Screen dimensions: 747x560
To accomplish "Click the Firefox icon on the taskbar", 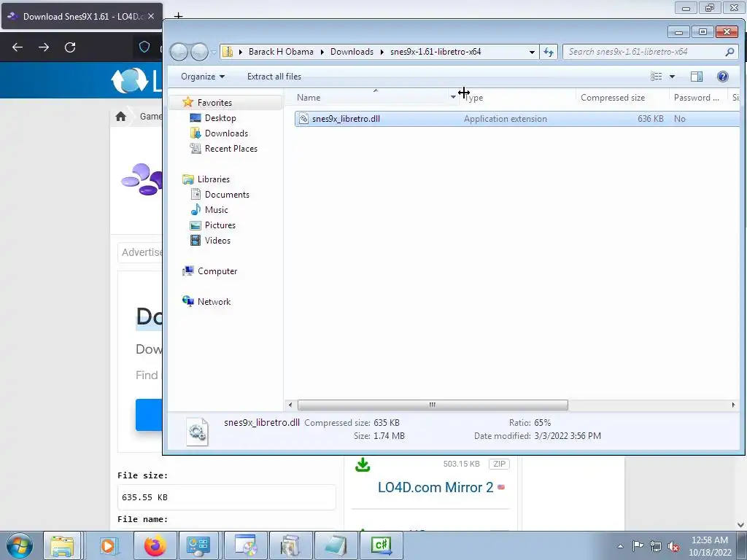I will (155, 545).
